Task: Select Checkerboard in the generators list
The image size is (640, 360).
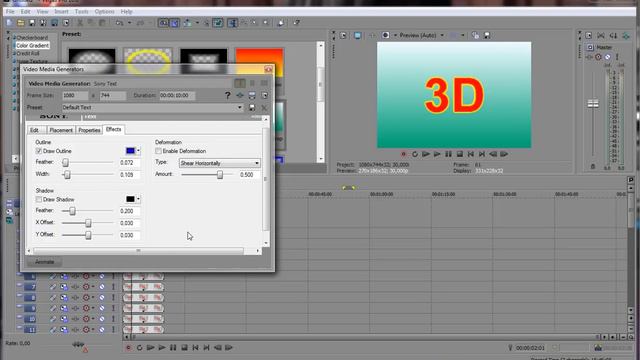Action: coord(32,38)
